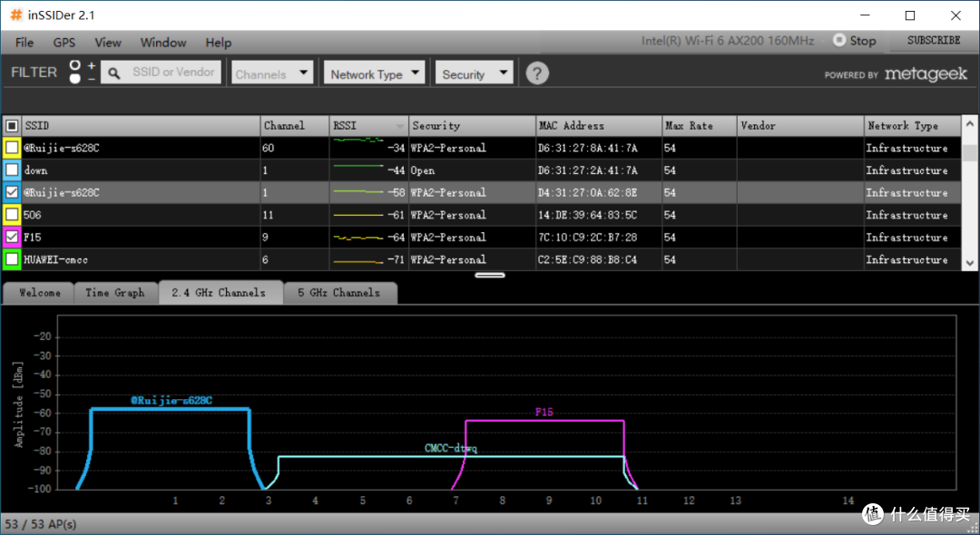The height and width of the screenshot is (535, 980).
Task: Open the Network Type filter dropdown
Action: (x=374, y=73)
